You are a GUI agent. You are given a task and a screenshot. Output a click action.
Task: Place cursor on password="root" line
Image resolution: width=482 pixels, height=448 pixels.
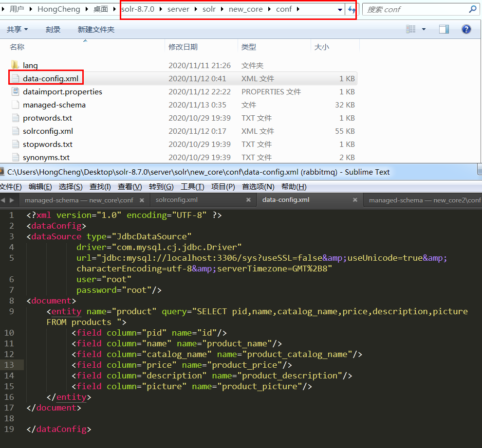pyautogui.click(x=119, y=290)
